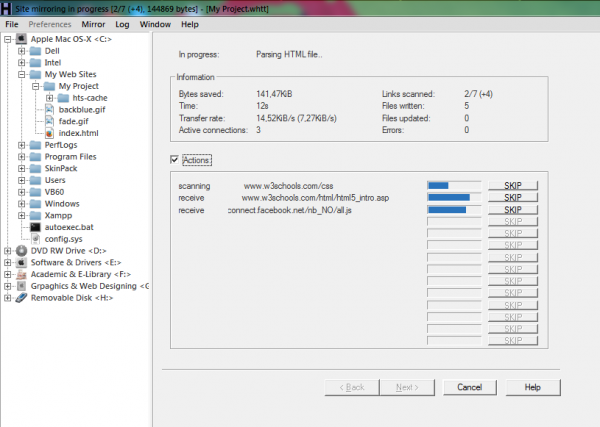Click the hts-cache folder icon
Screen dimensions: 600x427
click(63, 98)
